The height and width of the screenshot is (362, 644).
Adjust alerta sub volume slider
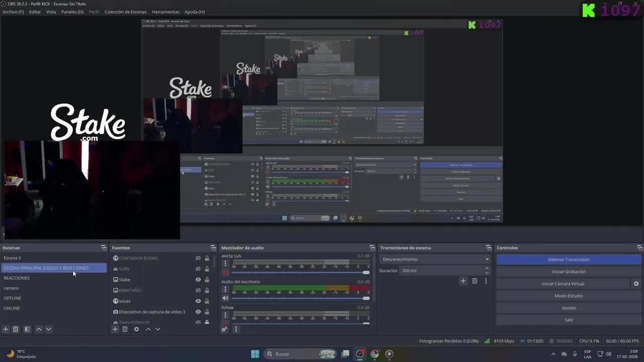click(x=300, y=273)
